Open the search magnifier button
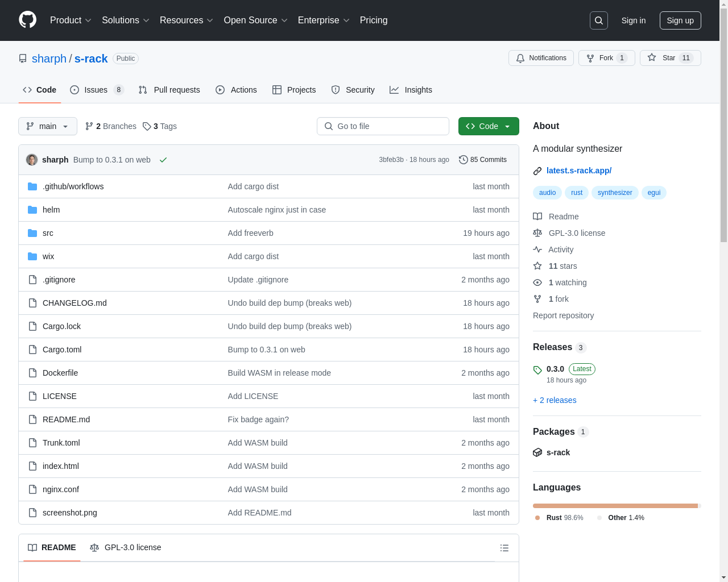 coord(599,20)
